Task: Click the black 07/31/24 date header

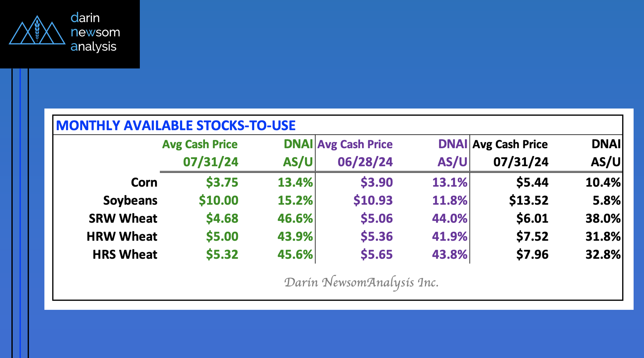Action: point(521,162)
